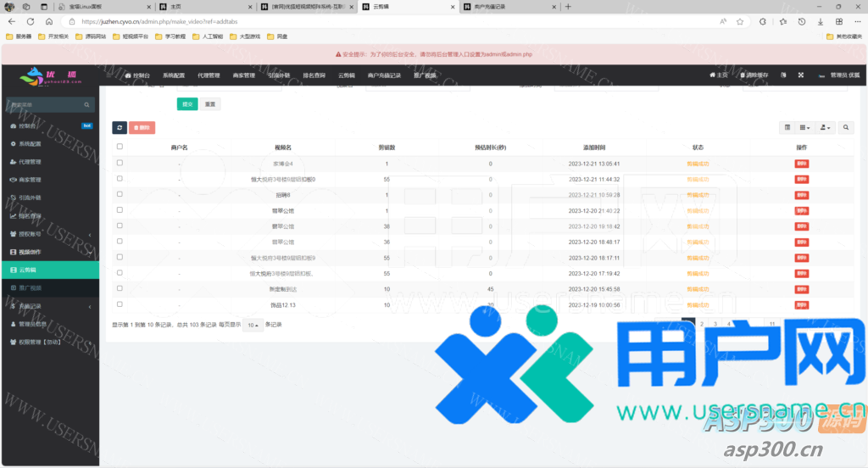Click the red 删除 button above the table

pos(142,127)
